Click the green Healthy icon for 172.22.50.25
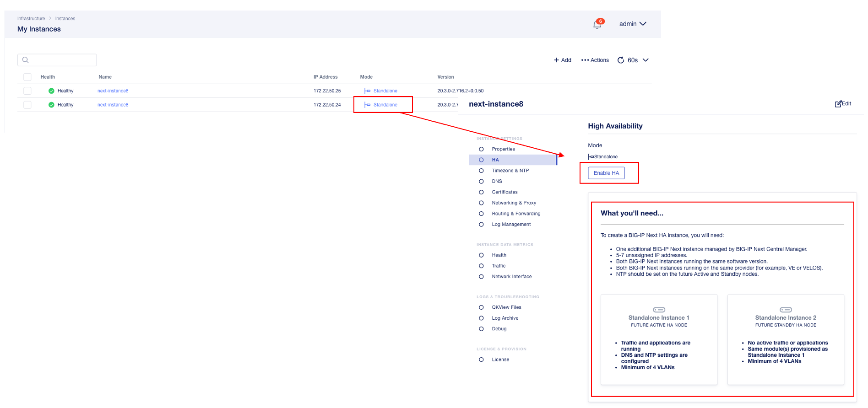 tap(51, 91)
